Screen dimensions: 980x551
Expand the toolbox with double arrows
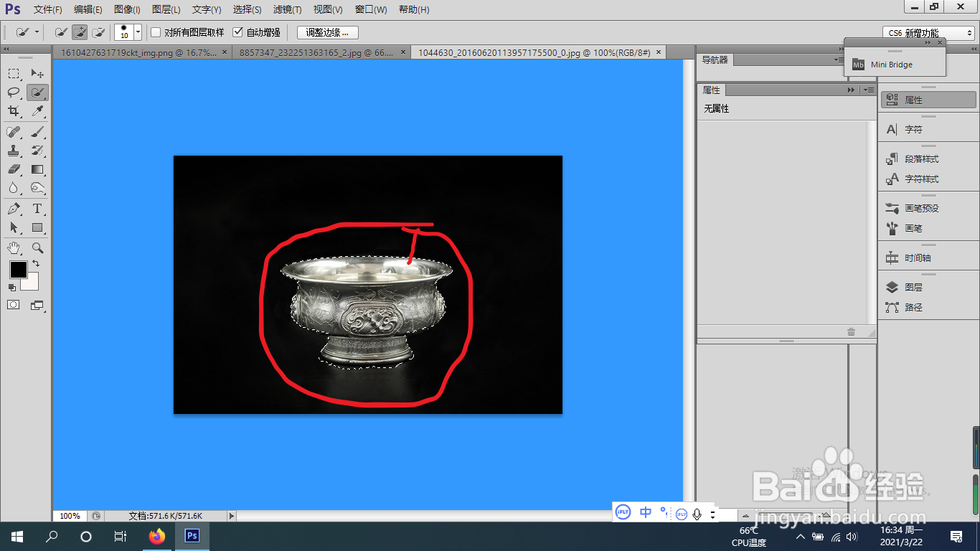coord(6,50)
